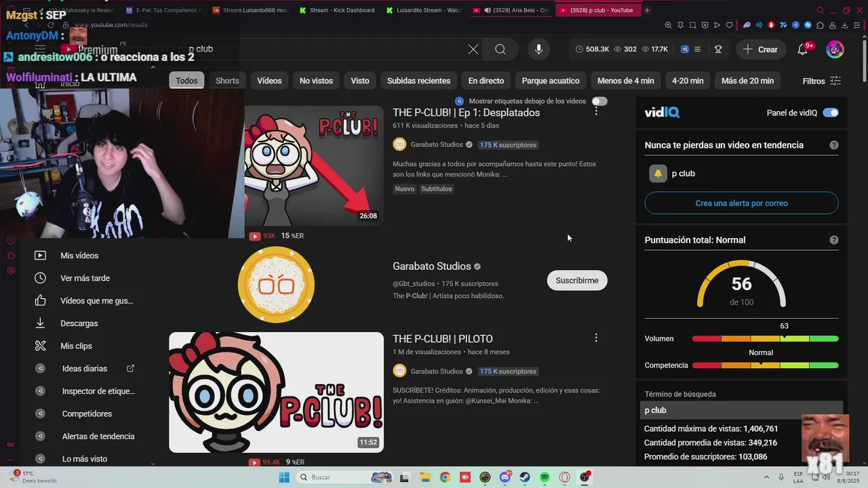868x488 pixels.
Task: Click the search magnifier button
Action: tap(500, 49)
